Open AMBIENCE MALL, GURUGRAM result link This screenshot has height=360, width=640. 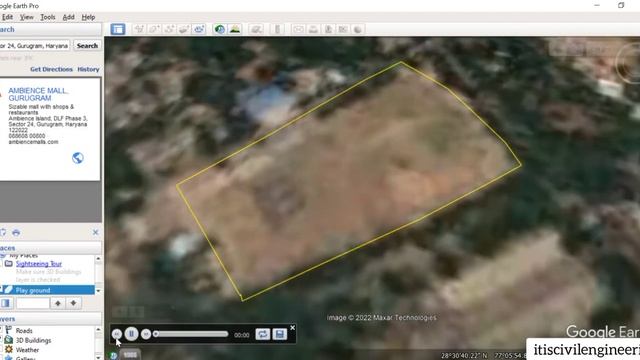(x=38, y=94)
